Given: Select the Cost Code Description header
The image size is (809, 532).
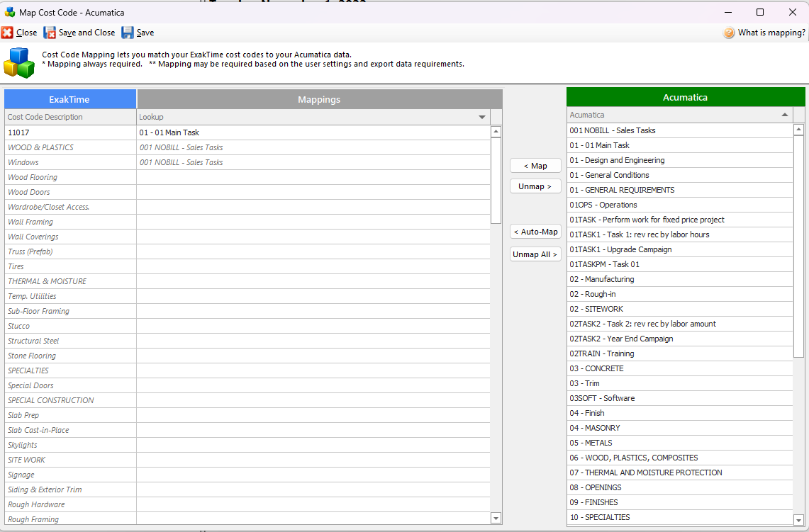Looking at the screenshot, I should click(71, 117).
